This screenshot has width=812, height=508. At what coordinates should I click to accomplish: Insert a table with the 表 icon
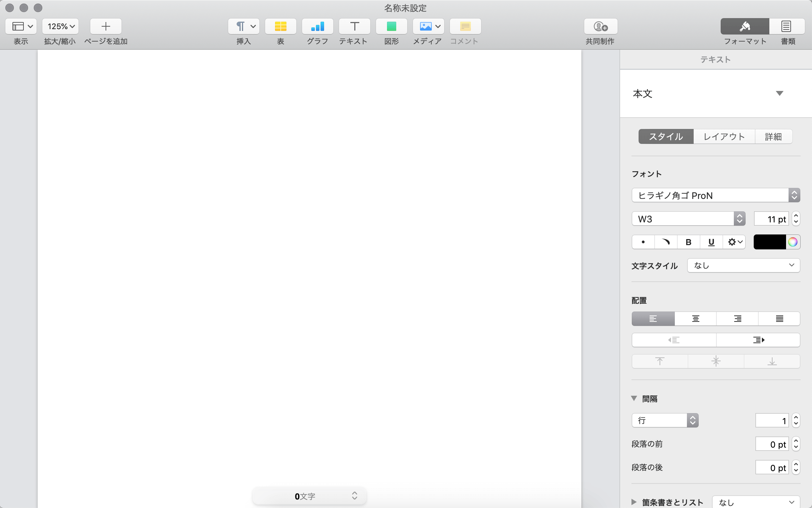coord(281,26)
